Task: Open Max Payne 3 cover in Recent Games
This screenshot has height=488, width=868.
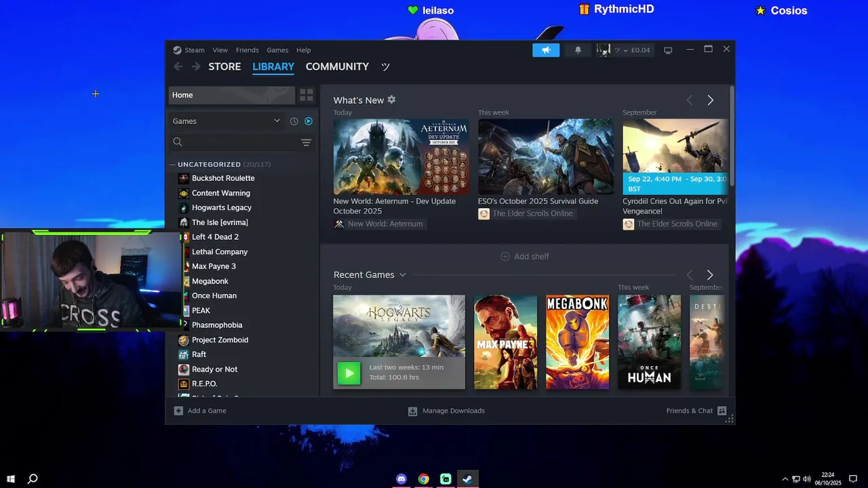Action: [505, 342]
